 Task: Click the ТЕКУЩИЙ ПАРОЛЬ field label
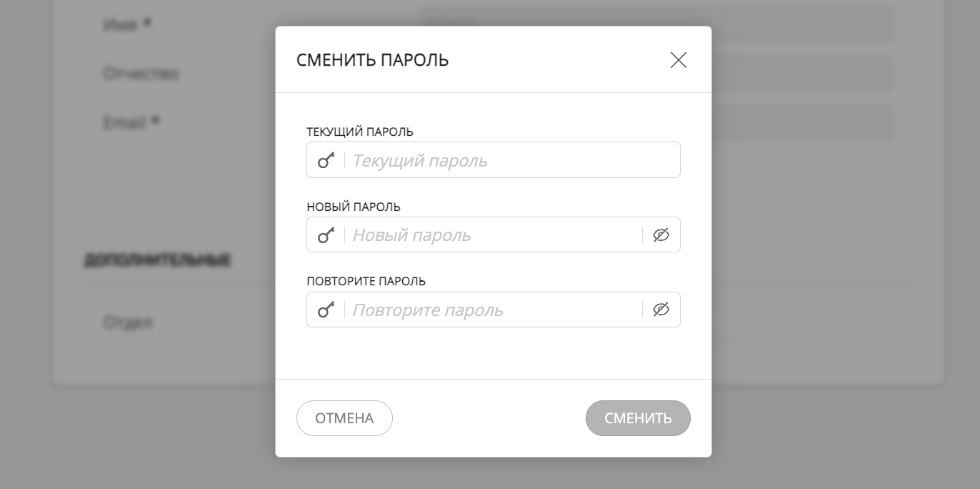coord(360,132)
